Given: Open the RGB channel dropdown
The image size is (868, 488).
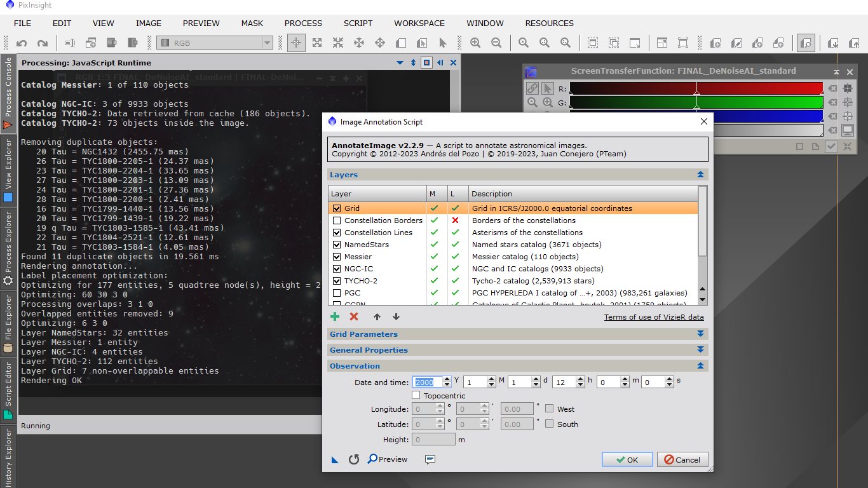Looking at the screenshot, I should (215, 43).
